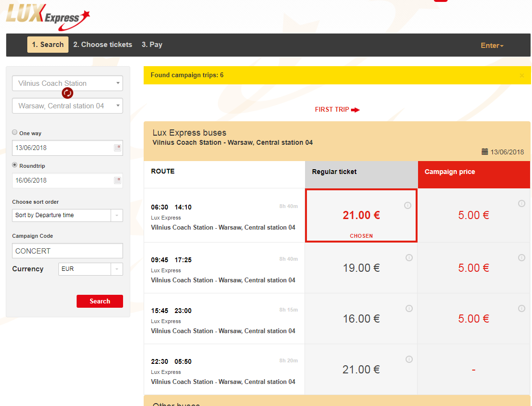Click the Lux Express buses heading
Screen dimensions: 532x406
[x=189, y=133]
